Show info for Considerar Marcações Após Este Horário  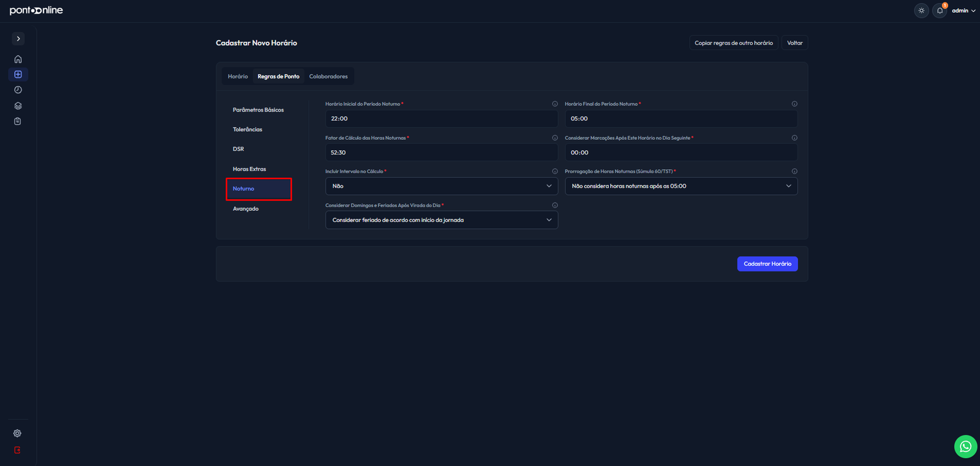tap(794, 138)
